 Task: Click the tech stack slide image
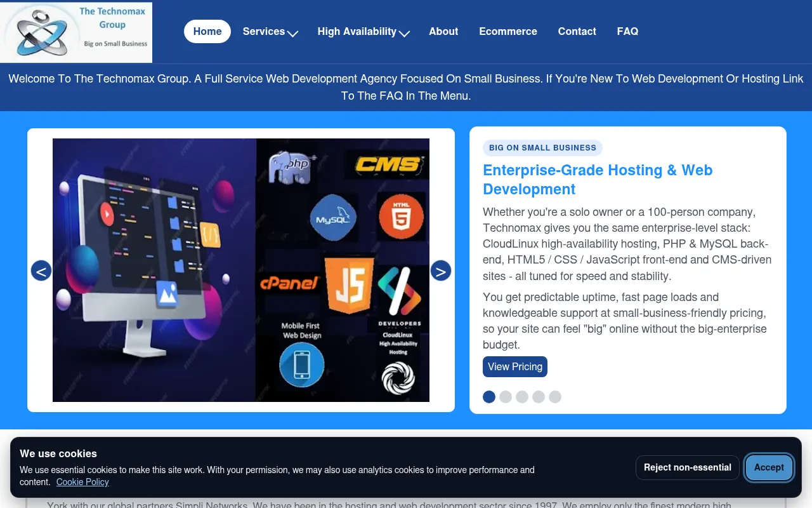(x=241, y=271)
